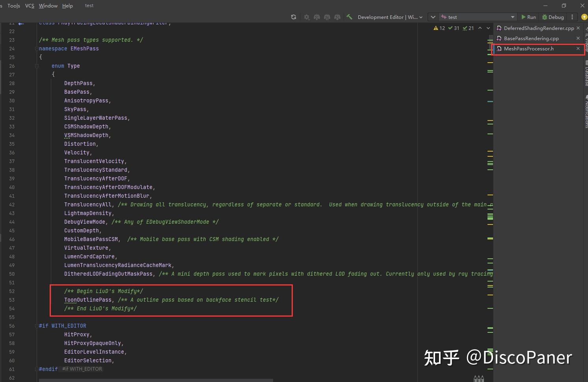Click a green change marker in the error stripe
This screenshot has width=588, height=382.
coord(490,217)
